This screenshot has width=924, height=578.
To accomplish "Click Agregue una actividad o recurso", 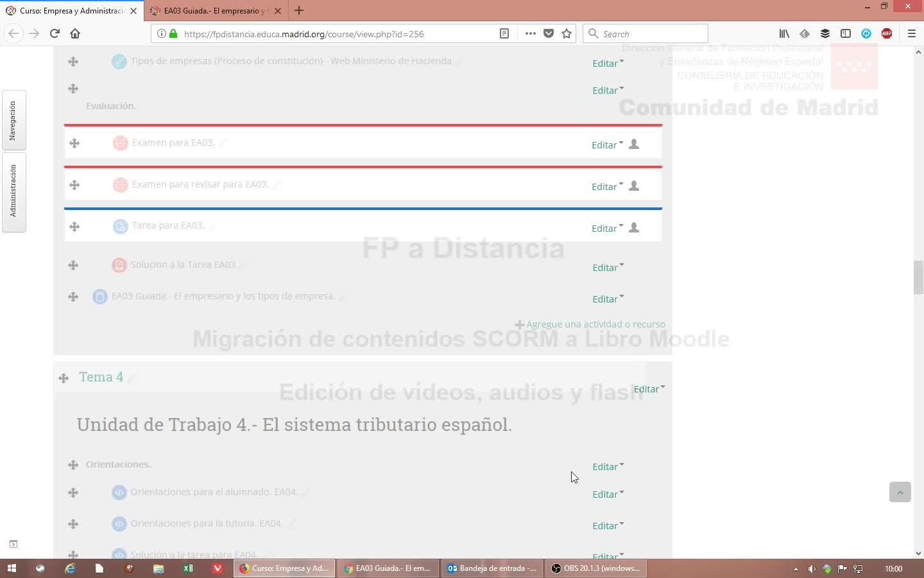I will pos(590,324).
